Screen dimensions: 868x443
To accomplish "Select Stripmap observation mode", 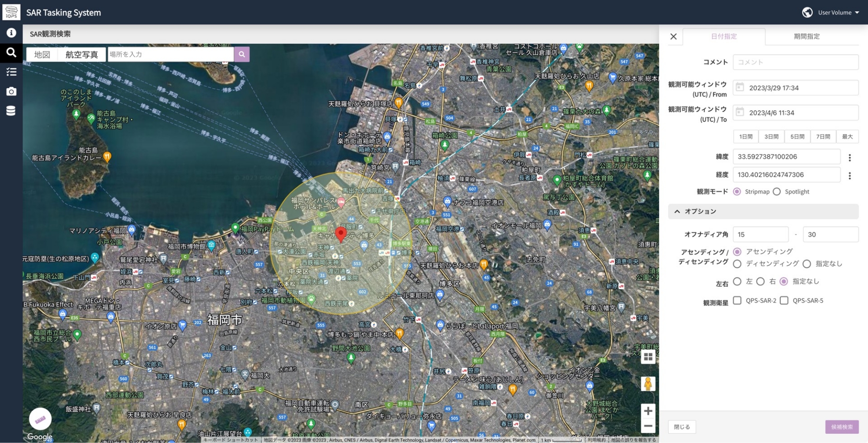I will [x=737, y=192].
